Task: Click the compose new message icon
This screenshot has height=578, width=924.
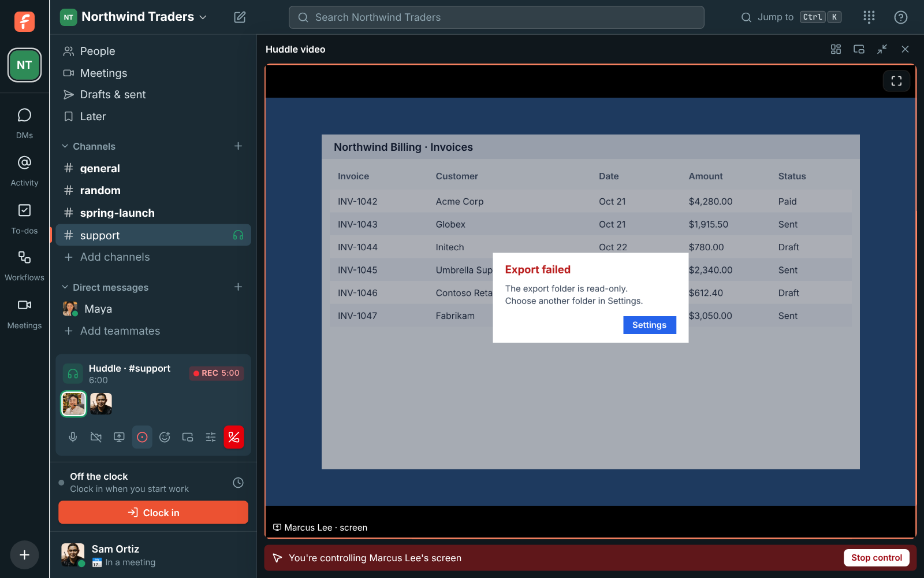Action: (240, 17)
